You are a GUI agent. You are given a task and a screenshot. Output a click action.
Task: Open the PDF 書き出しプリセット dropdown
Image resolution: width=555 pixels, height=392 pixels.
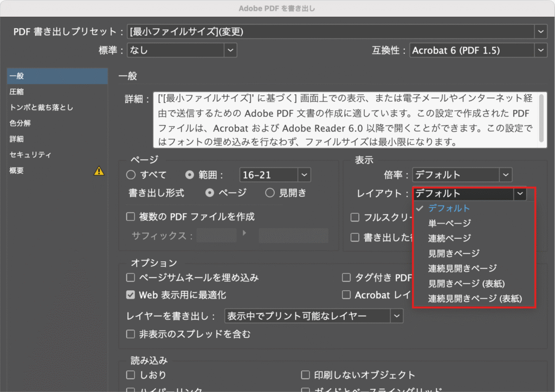point(337,32)
